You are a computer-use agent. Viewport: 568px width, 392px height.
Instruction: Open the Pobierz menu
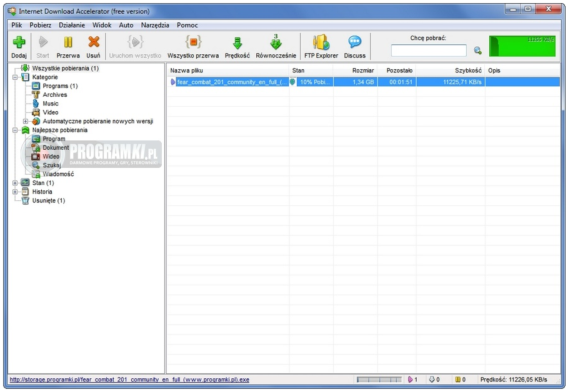(40, 25)
